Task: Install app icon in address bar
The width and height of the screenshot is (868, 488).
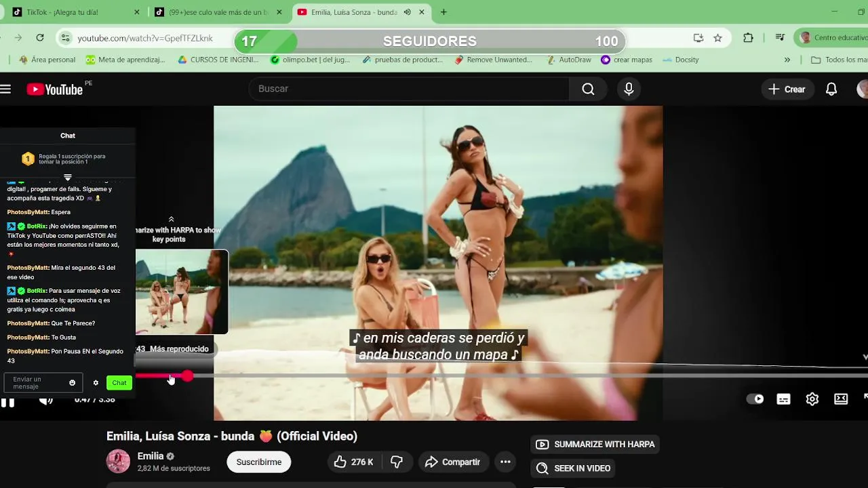Action: (698, 38)
